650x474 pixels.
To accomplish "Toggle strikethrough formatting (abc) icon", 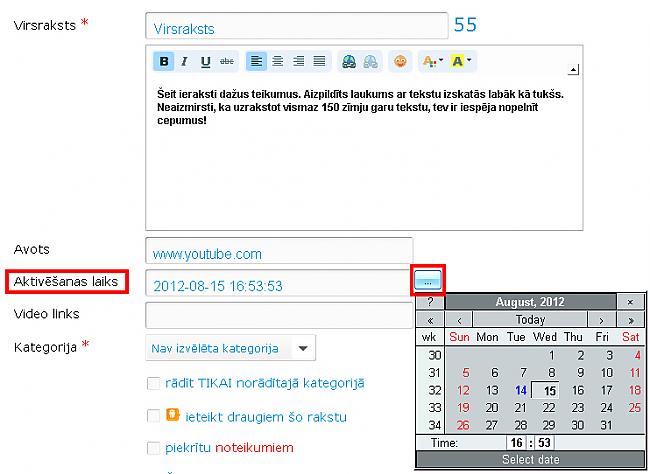I will 227,61.
